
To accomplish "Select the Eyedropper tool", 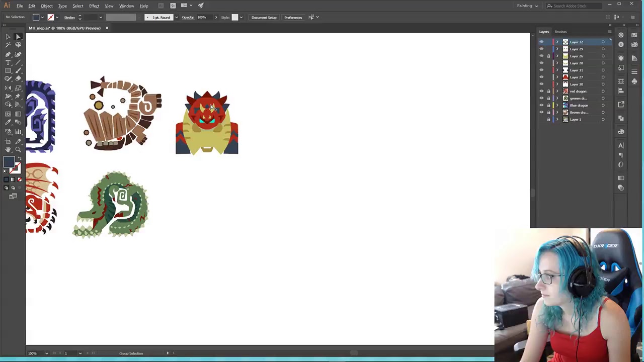I will pos(8,122).
